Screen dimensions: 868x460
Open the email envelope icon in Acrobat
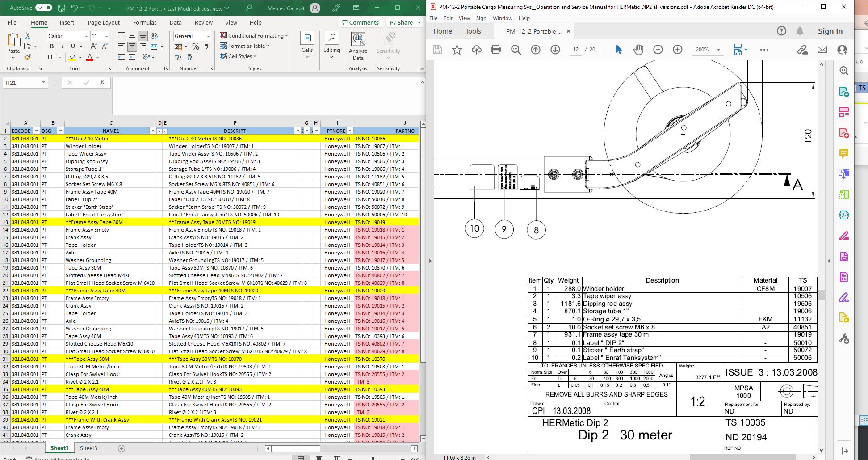tap(822, 50)
